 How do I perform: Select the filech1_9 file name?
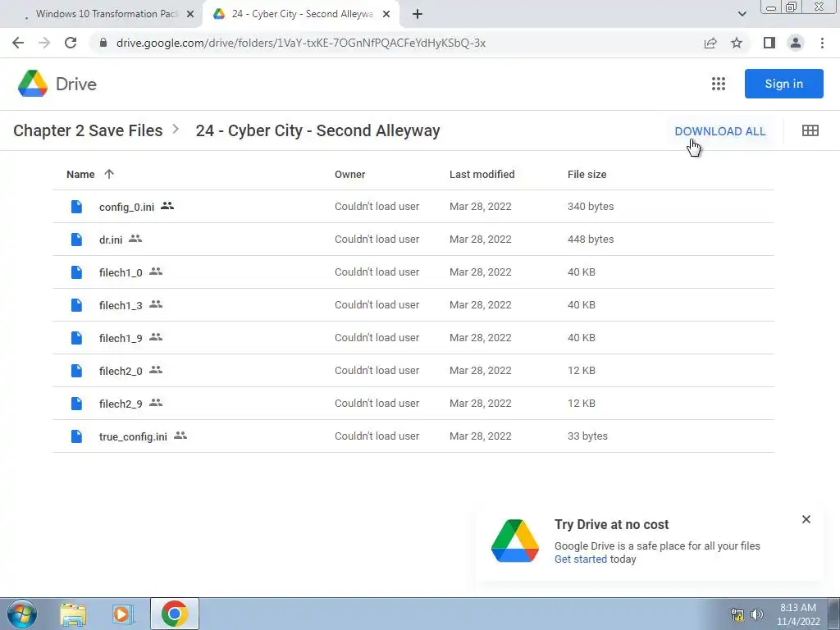121,338
